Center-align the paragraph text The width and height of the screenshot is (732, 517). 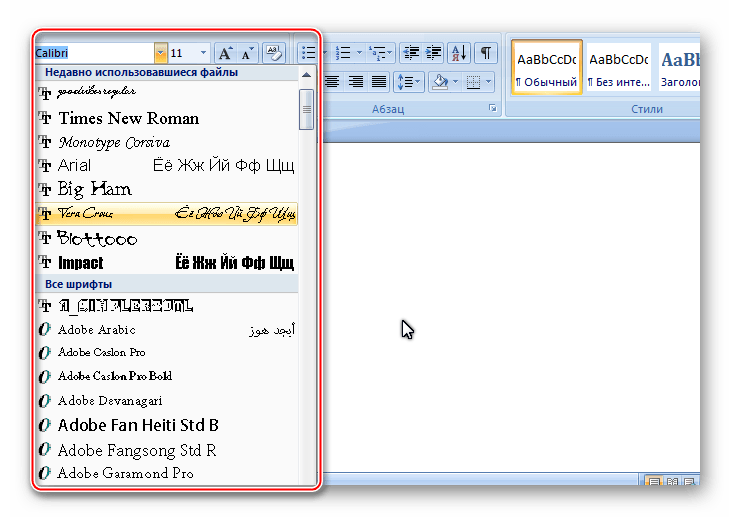(x=332, y=82)
